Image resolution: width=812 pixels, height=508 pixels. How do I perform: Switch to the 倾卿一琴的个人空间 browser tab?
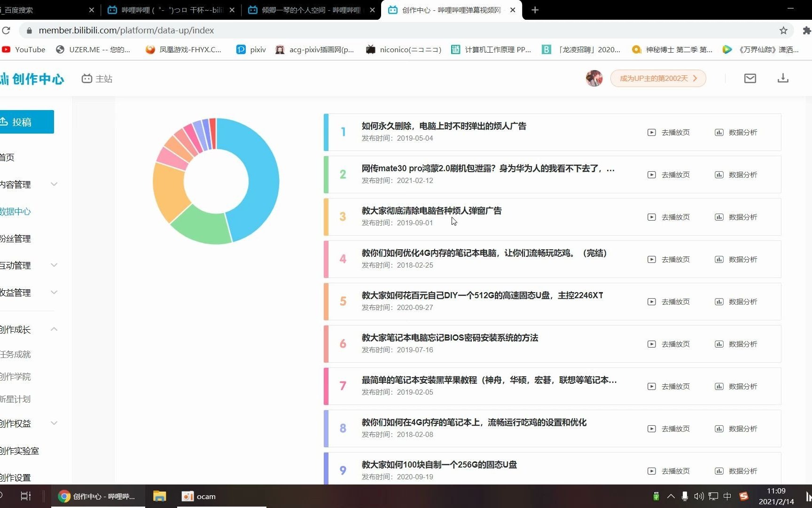point(305,10)
